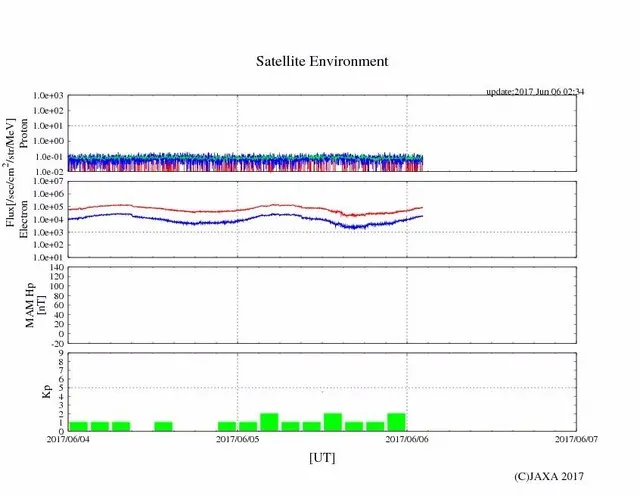640x496 pixels.
Task: Click the "(C)JAXA 2017" copyright text
Action: [x=549, y=476]
